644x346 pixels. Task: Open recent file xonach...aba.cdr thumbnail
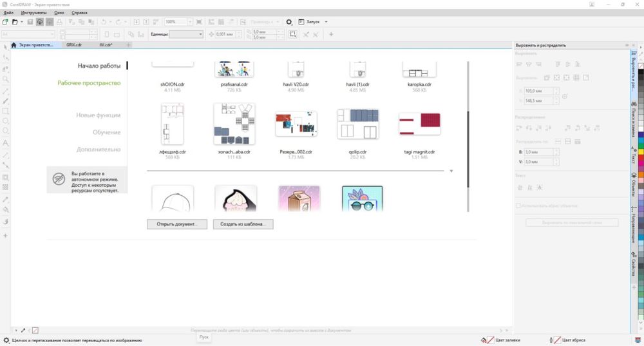coord(234,124)
